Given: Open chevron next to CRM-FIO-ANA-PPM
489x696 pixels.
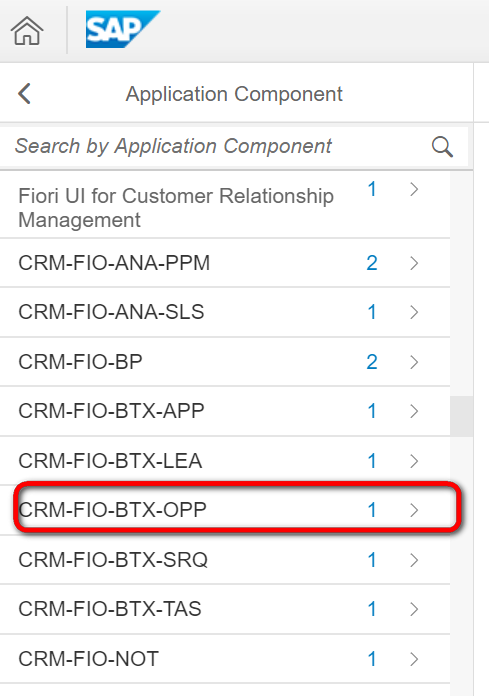Looking at the screenshot, I should click(414, 263).
